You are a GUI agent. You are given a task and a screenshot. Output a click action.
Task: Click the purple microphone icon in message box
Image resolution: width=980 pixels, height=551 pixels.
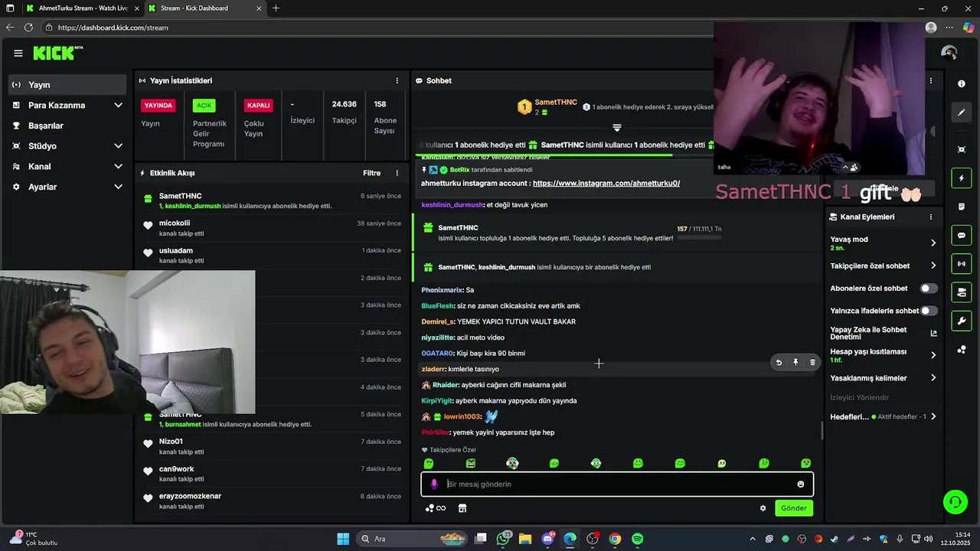click(434, 484)
